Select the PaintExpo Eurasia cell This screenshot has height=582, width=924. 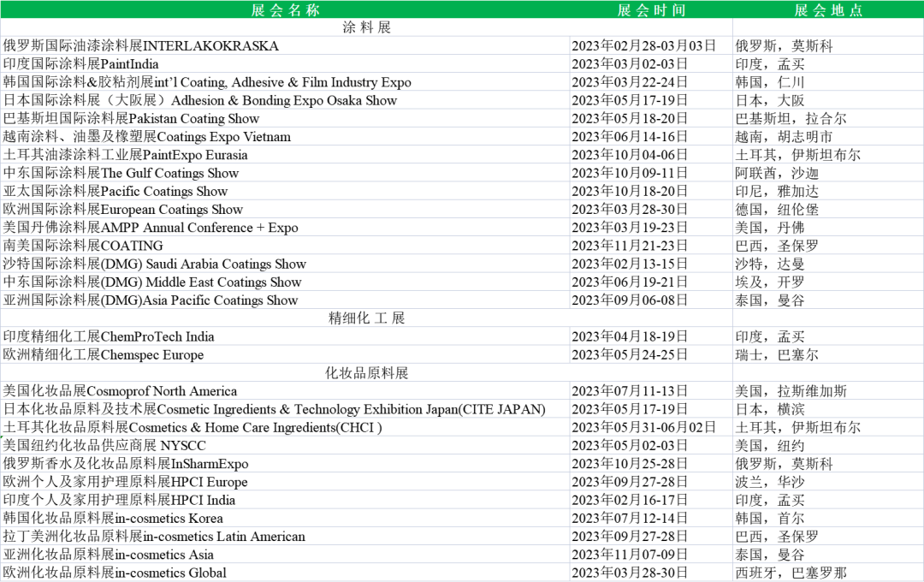pos(285,155)
